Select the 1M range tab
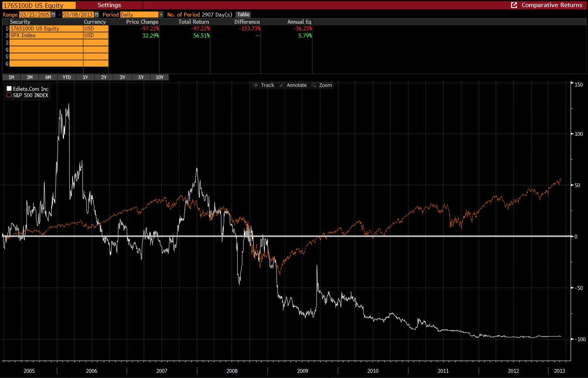 (x=11, y=77)
